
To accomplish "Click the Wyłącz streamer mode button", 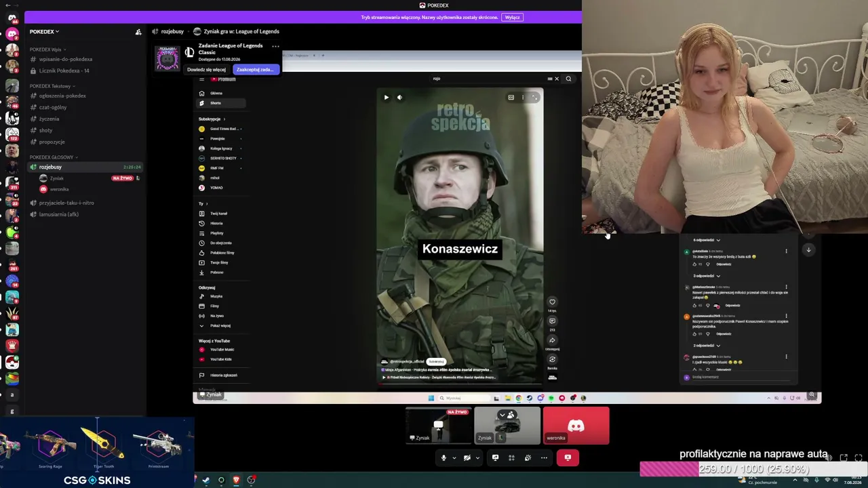I will [x=512, y=18].
